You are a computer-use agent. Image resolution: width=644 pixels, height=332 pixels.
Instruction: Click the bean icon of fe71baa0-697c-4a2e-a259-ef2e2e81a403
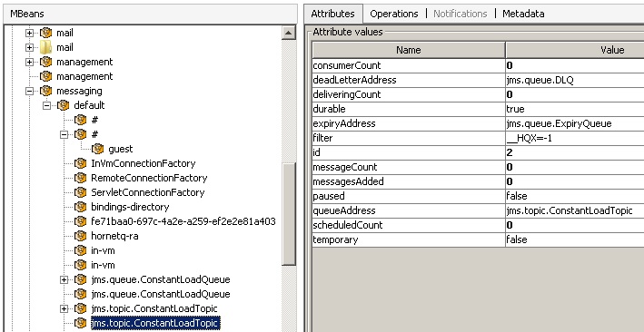[81, 221]
